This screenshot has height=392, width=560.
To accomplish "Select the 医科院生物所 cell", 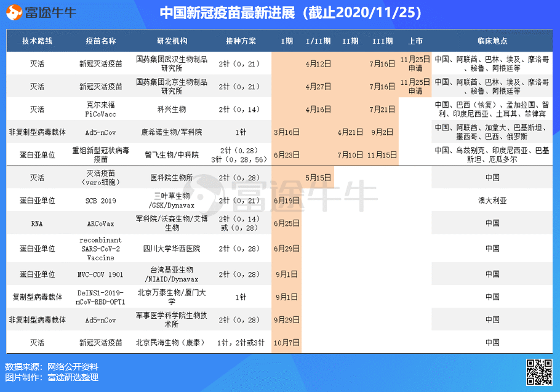I will (x=172, y=178).
